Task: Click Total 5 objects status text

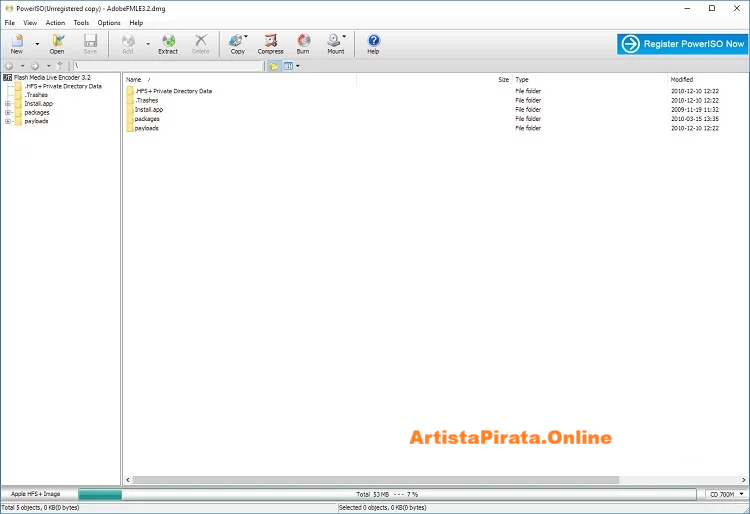Action: [40, 508]
